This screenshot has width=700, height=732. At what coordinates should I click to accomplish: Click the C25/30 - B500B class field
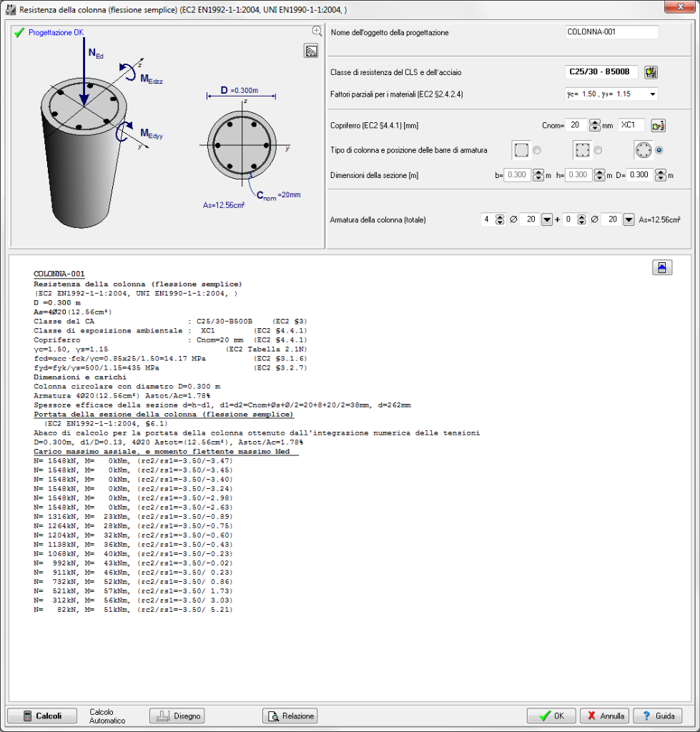603,72
